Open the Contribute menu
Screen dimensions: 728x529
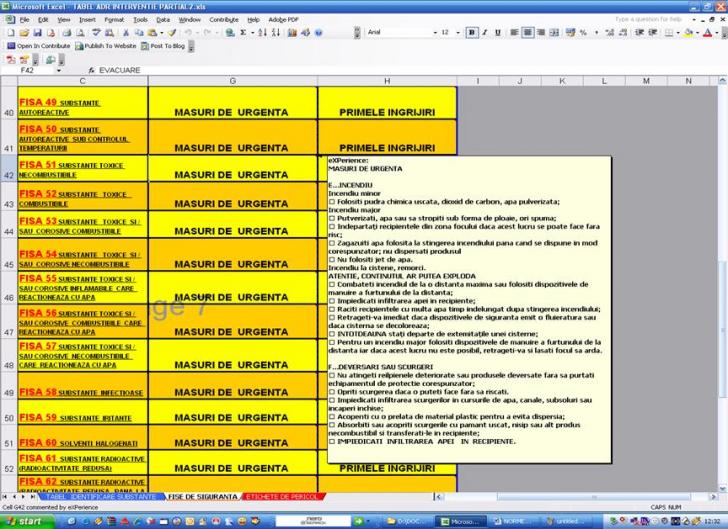click(224, 20)
